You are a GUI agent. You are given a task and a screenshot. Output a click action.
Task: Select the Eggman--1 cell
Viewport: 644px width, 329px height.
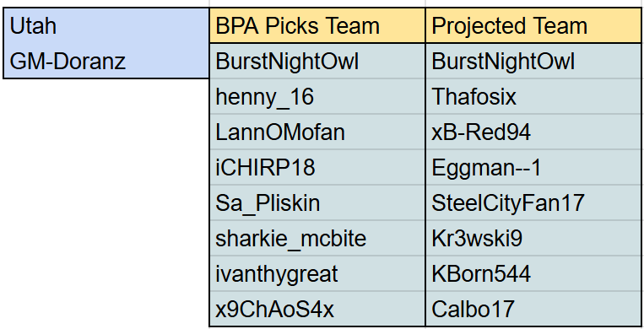click(x=533, y=167)
